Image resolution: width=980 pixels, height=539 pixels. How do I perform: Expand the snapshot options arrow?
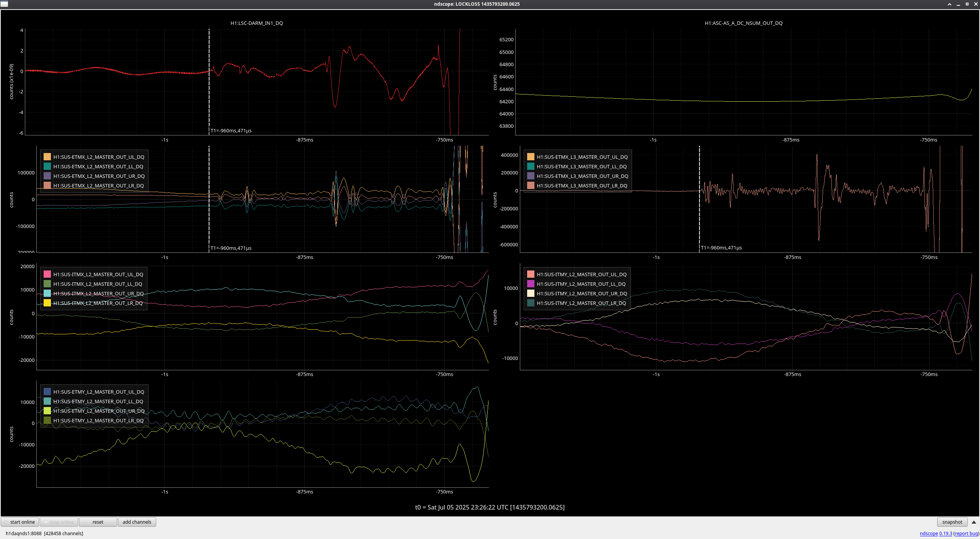973,522
